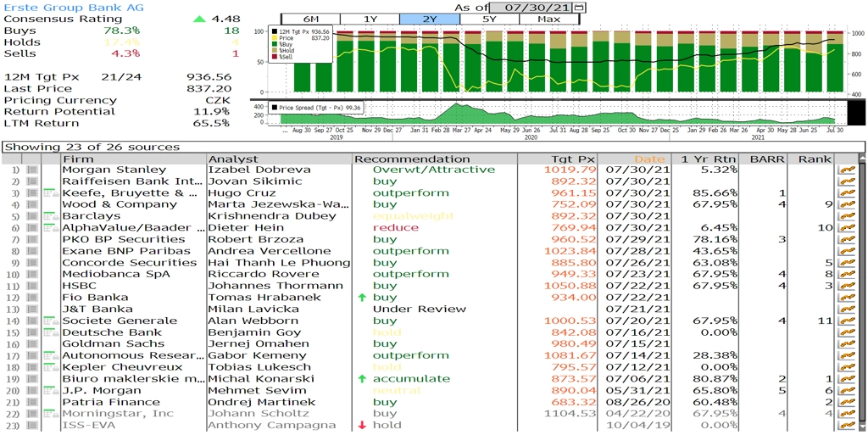Click the analyst chart icon for Fio Banka
Image resolution: width=868 pixels, height=435 pixels.
[847, 298]
